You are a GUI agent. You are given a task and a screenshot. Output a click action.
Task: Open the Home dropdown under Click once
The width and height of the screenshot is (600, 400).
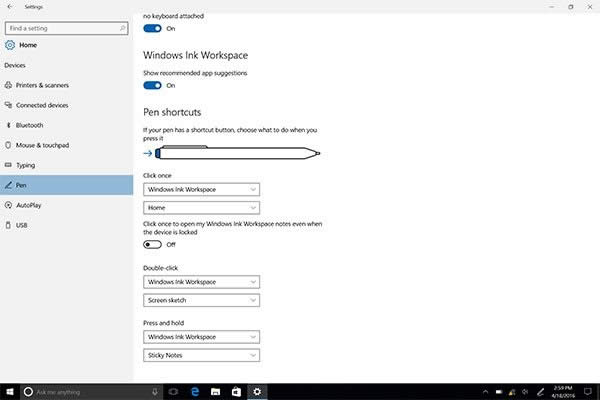pyautogui.click(x=202, y=208)
